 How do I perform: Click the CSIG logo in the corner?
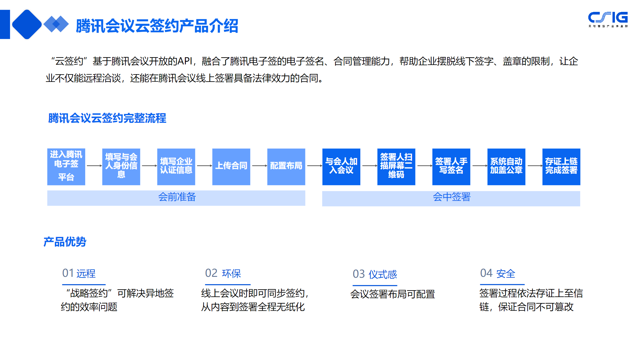[x=608, y=20]
